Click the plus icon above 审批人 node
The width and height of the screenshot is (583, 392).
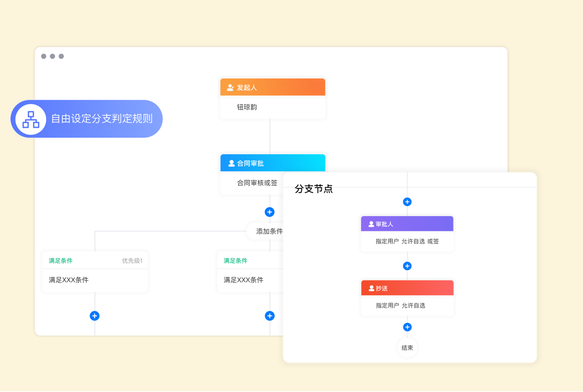click(407, 202)
